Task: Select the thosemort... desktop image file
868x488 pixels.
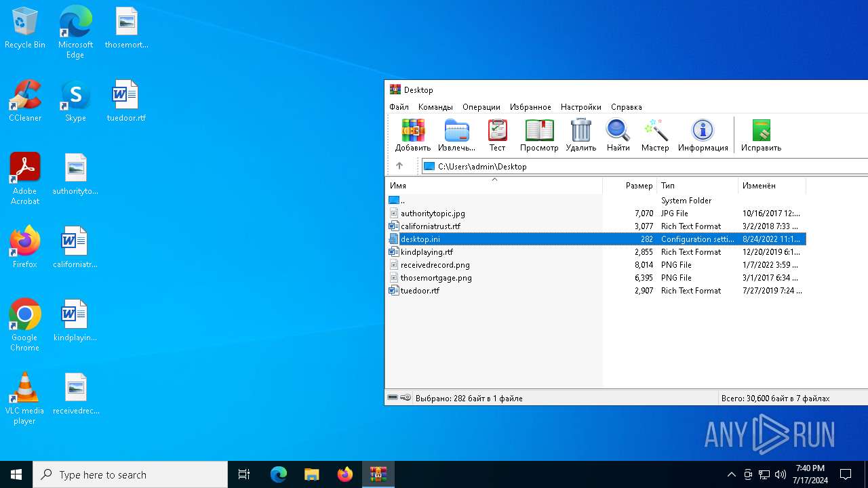Action: (x=126, y=28)
